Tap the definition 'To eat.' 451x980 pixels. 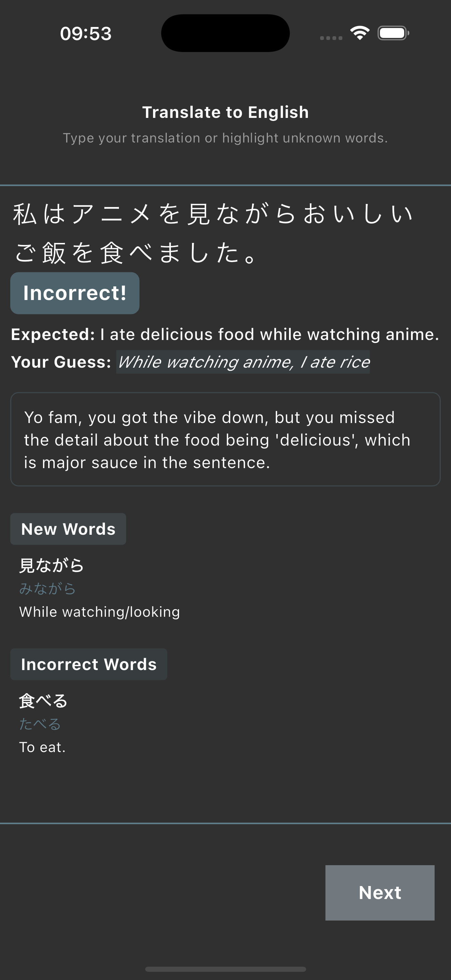tap(43, 746)
